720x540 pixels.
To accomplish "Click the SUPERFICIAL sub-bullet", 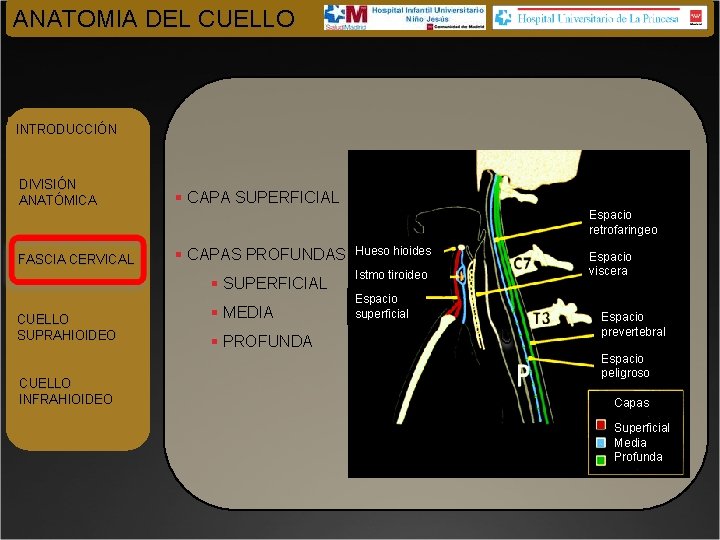I will coord(275,283).
